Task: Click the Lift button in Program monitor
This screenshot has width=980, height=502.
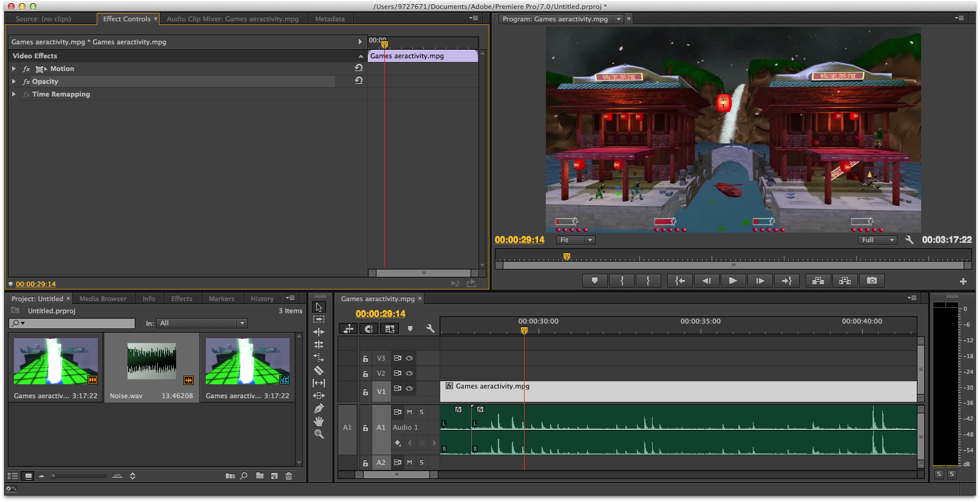Action: coord(818,280)
